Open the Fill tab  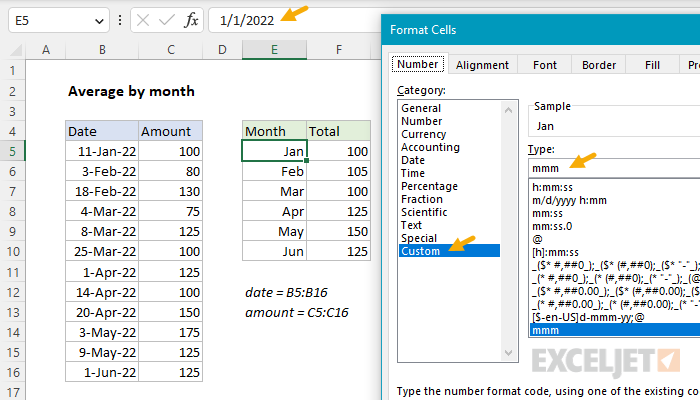point(652,65)
